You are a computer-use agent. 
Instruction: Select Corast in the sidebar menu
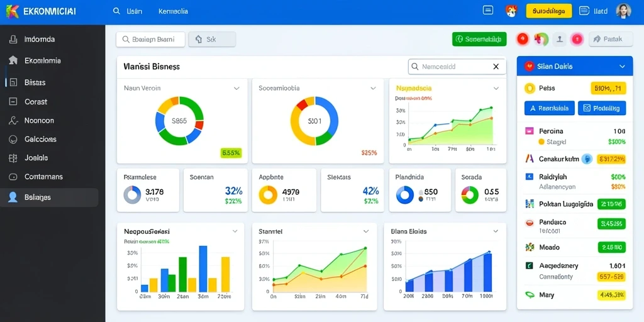click(36, 102)
